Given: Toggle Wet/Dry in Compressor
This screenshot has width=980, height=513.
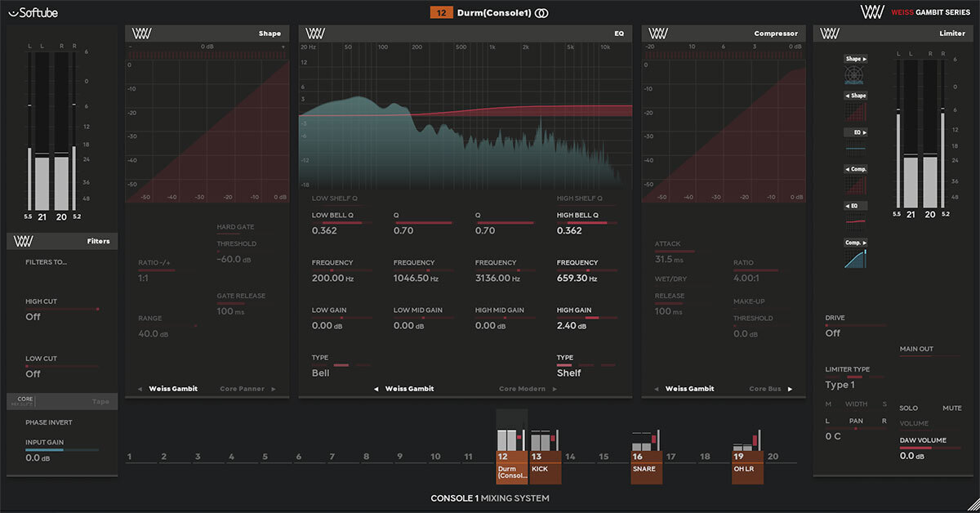Looking at the screenshot, I should tap(670, 279).
